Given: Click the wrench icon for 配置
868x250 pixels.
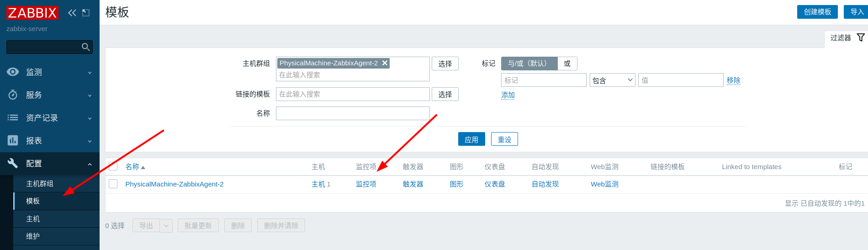Looking at the screenshot, I should click(13, 163).
